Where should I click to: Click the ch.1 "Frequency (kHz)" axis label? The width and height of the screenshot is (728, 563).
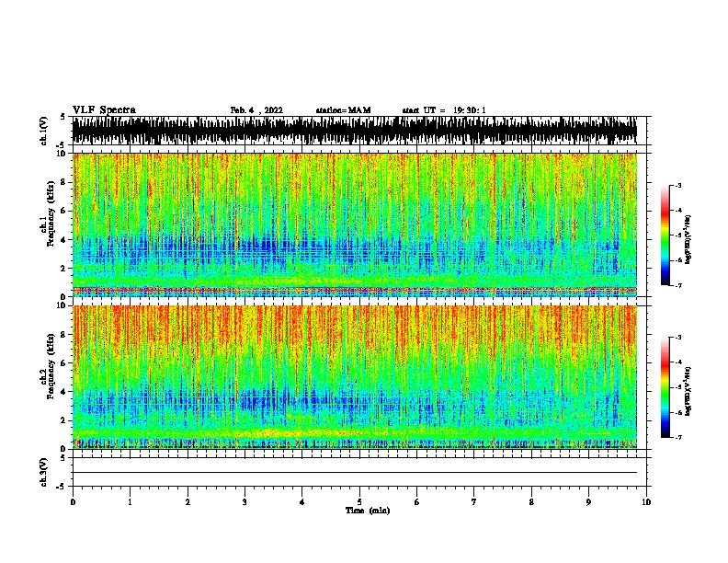pyautogui.click(x=51, y=213)
